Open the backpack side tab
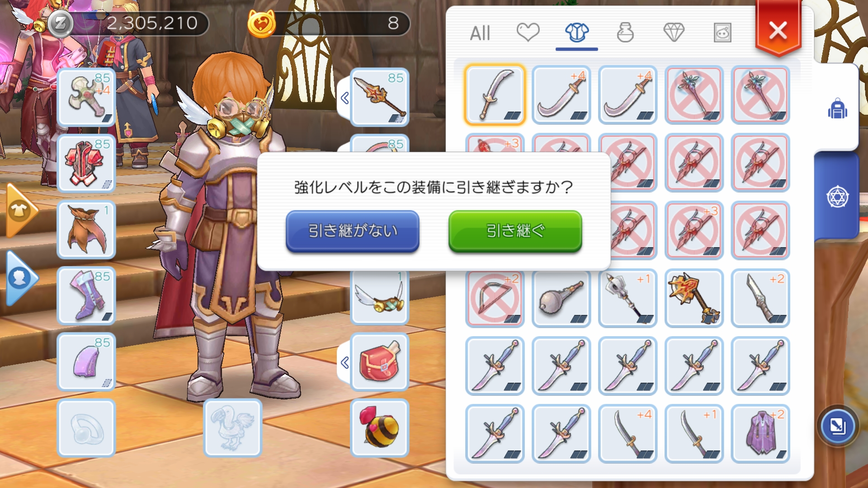This screenshot has height=488, width=868. coord(837,108)
